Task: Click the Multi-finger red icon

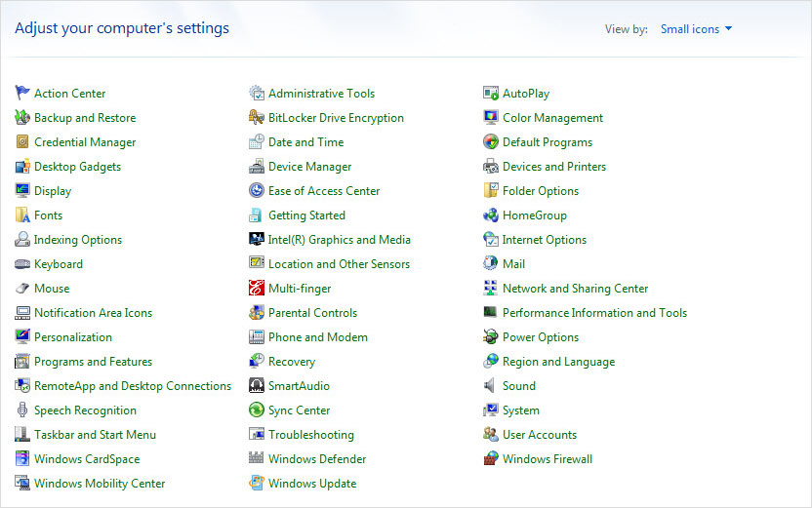Action: (x=257, y=288)
